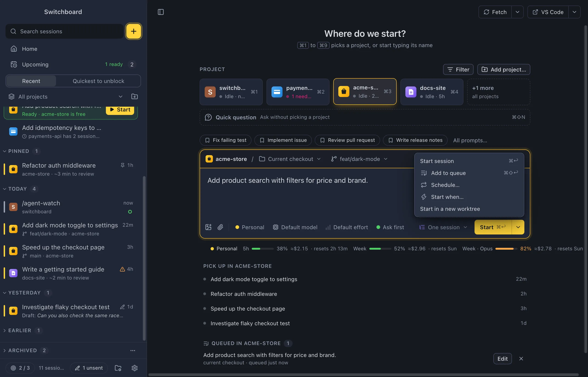
Task: Open the Default effort selector
Action: [347, 227]
